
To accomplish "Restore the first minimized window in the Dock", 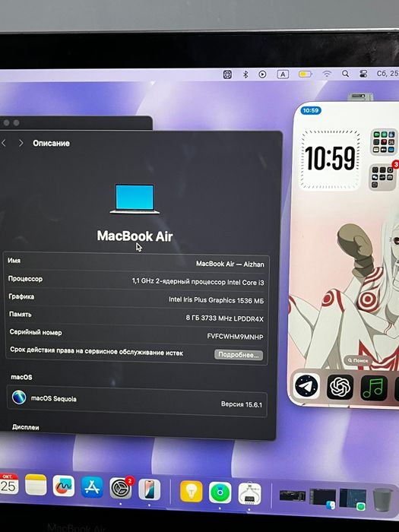I will pos(293,496).
